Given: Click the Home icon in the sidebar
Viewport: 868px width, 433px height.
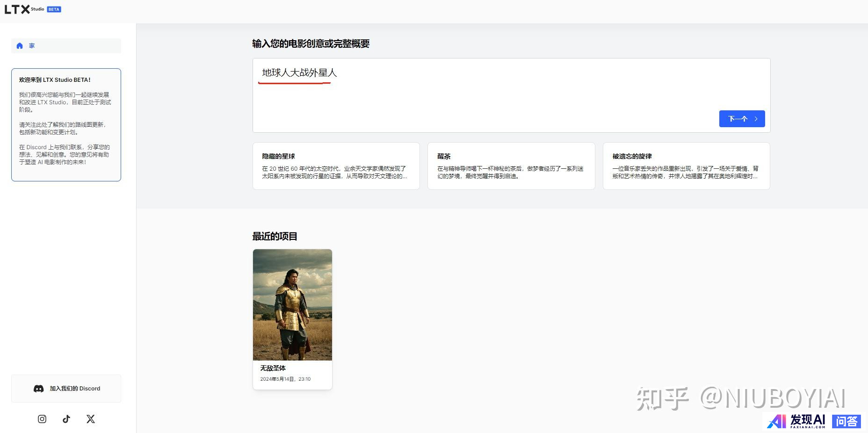Looking at the screenshot, I should pyautogui.click(x=20, y=45).
